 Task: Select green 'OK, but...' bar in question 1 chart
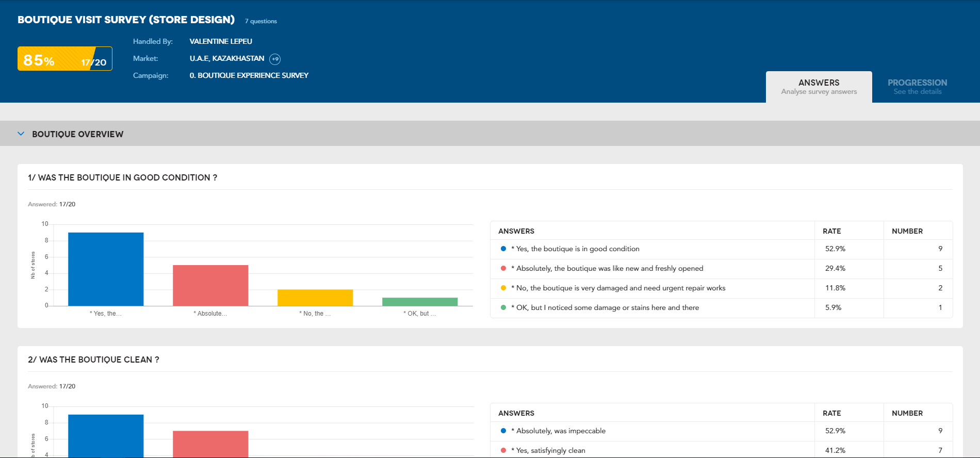click(x=420, y=302)
